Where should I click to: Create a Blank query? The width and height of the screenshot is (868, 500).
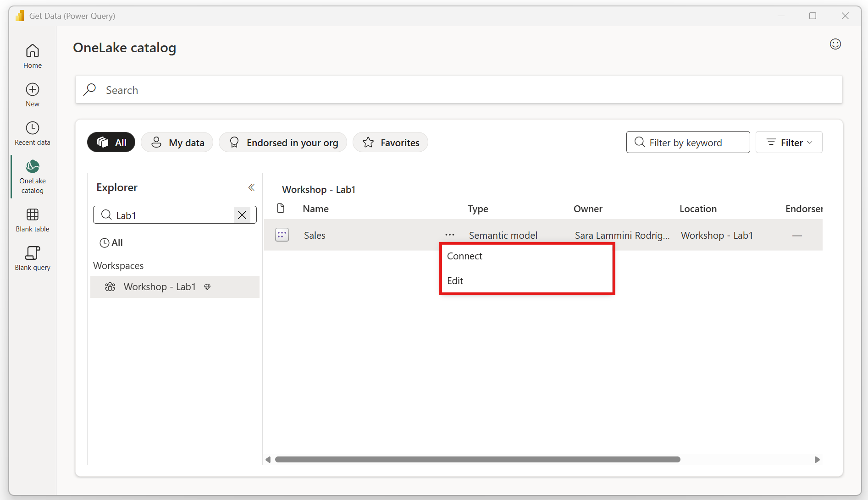pyautogui.click(x=33, y=258)
